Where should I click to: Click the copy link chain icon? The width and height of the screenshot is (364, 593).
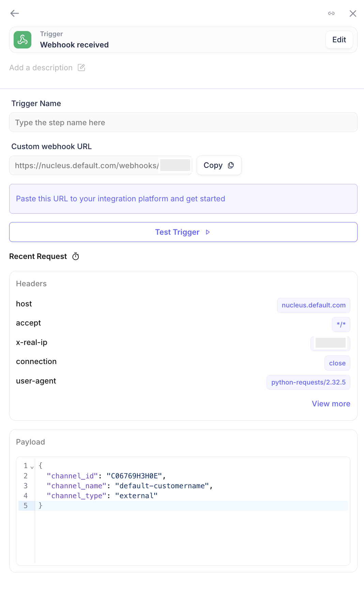pyautogui.click(x=331, y=13)
